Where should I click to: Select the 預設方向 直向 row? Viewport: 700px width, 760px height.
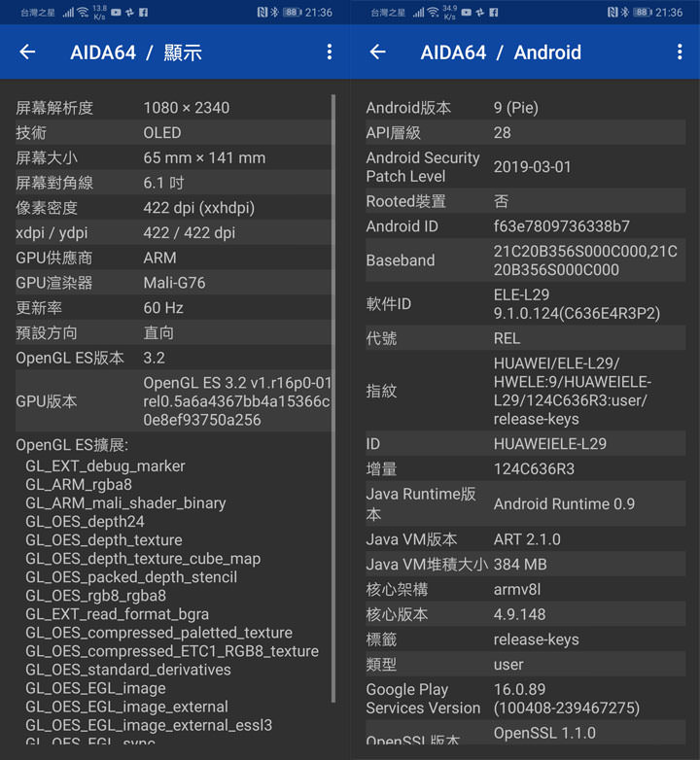click(x=173, y=332)
